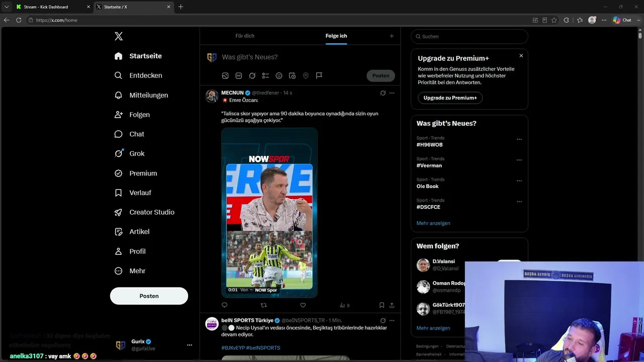Open more options for Ole Book trend
Image resolution: width=644 pixels, height=362 pixels.
tap(519, 180)
